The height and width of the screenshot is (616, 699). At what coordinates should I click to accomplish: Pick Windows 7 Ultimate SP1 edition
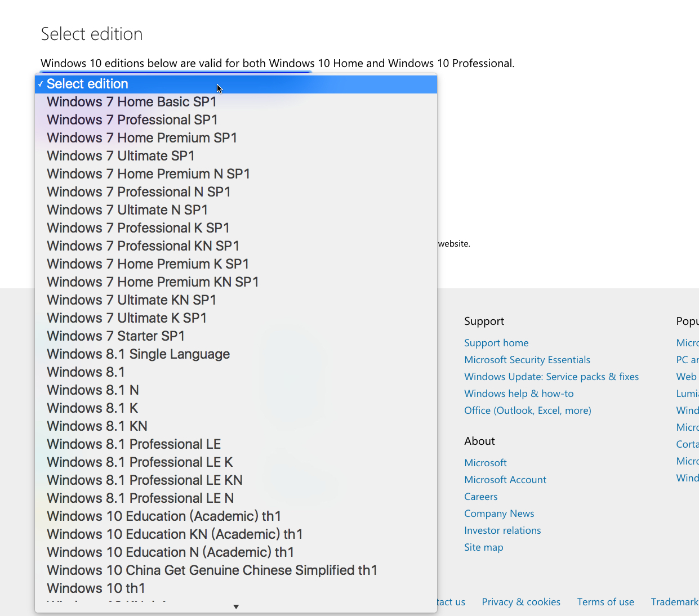(236, 156)
